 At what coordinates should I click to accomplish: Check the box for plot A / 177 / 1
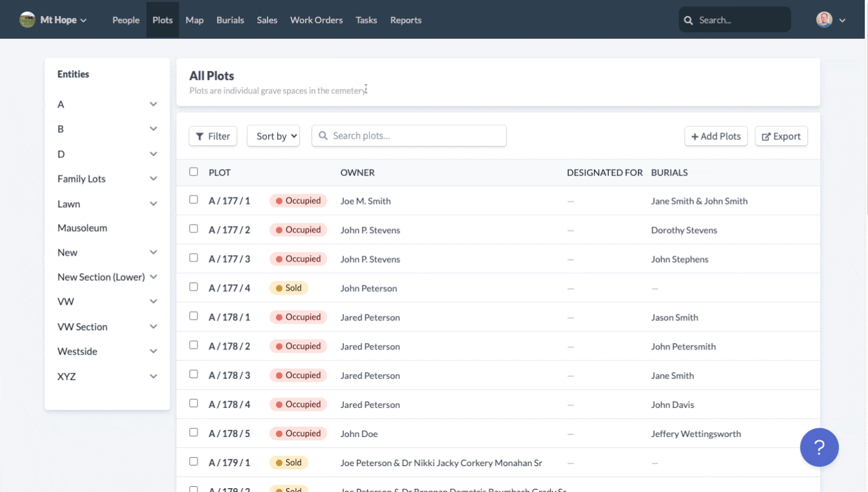coord(194,199)
